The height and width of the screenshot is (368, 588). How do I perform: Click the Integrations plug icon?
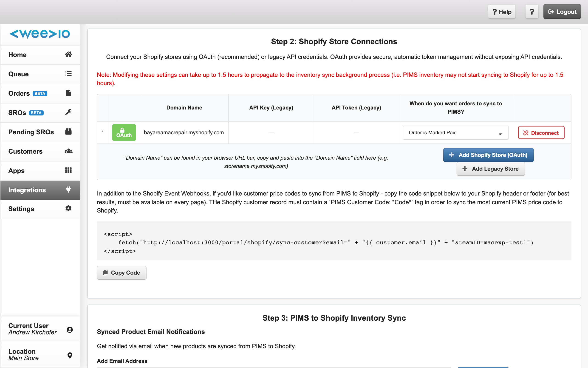(x=68, y=190)
